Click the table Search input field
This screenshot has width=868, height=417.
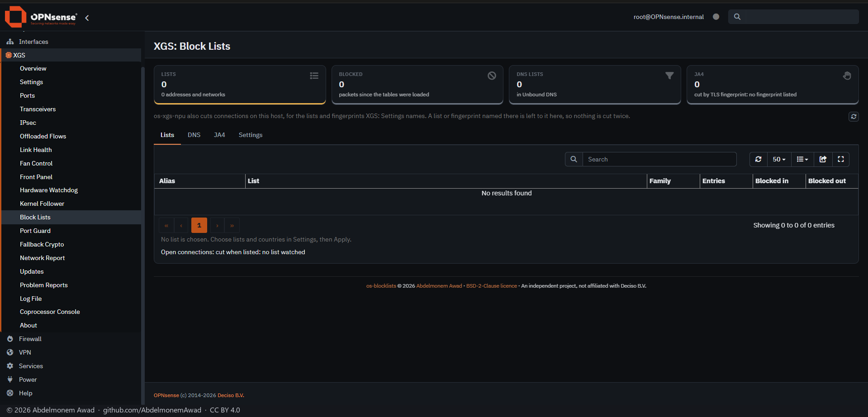(659, 159)
